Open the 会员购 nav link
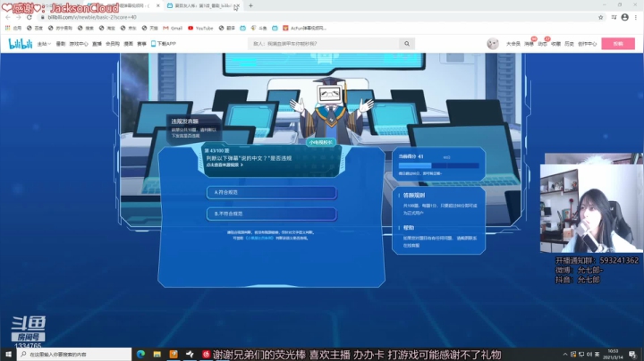 (113, 44)
